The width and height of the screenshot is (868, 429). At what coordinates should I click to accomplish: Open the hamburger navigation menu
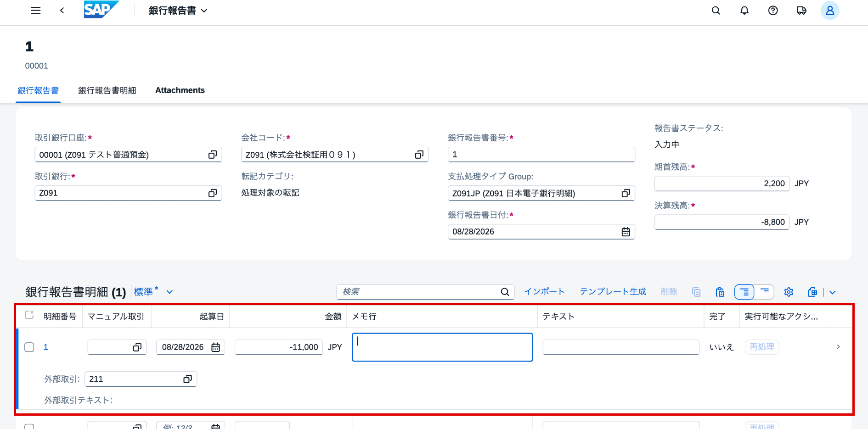point(36,11)
